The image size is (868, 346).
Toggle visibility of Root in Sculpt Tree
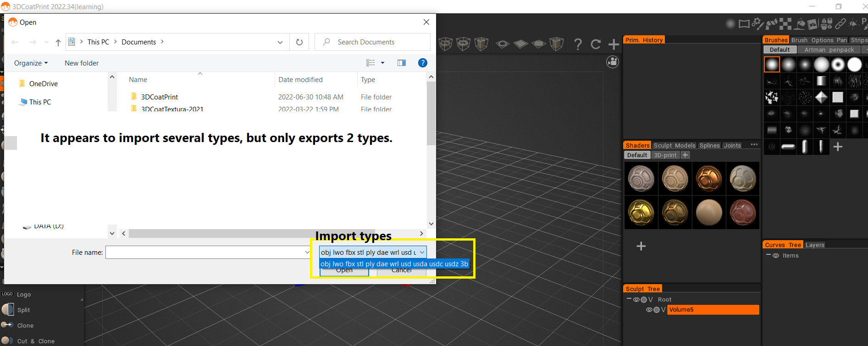[x=636, y=300]
